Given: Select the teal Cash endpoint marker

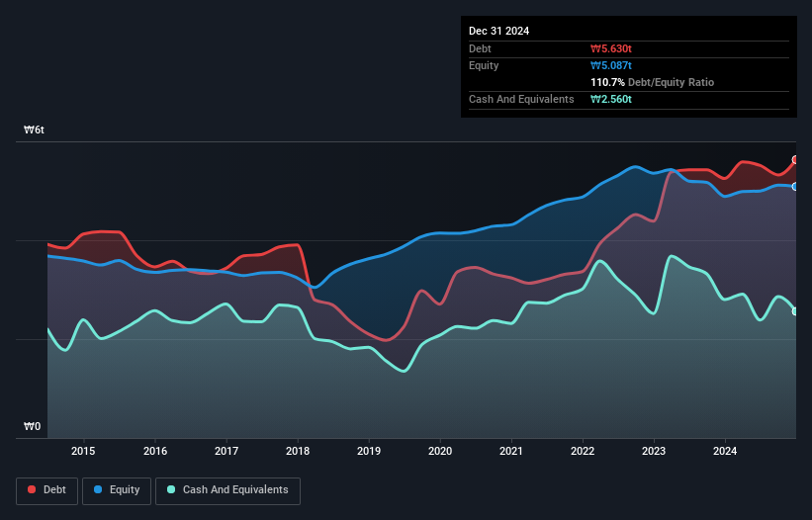Looking at the screenshot, I should (795, 311).
